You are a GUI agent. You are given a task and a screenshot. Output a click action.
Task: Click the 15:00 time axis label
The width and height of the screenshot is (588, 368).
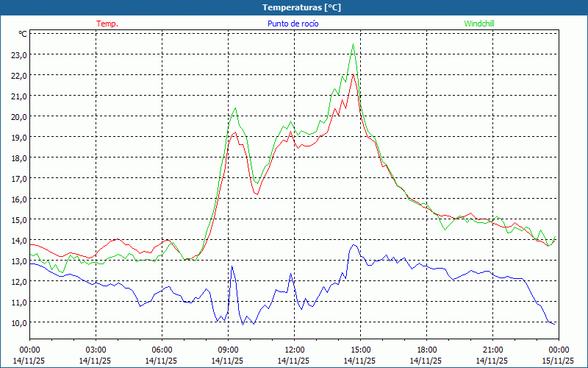pos(361,350)
